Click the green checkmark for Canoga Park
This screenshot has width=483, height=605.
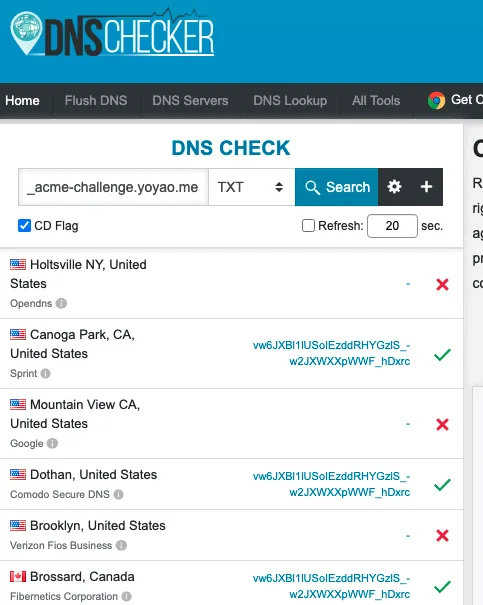[442, 354]
